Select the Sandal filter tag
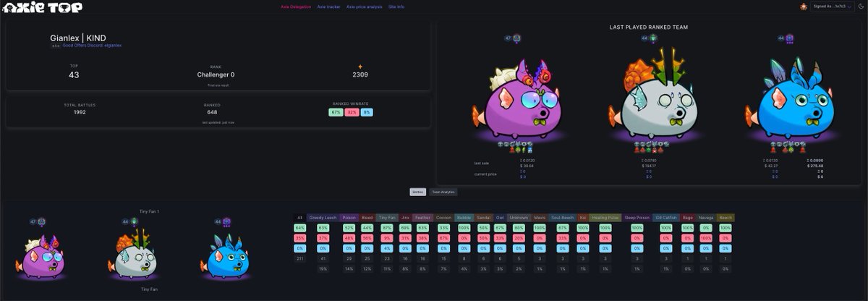This screenshot has width=868, height=301. (x=483, y=217)
